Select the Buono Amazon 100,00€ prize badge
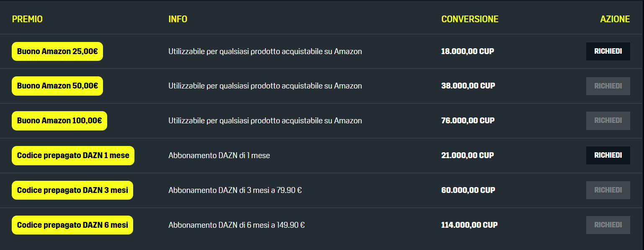 (x=59, y=120)
